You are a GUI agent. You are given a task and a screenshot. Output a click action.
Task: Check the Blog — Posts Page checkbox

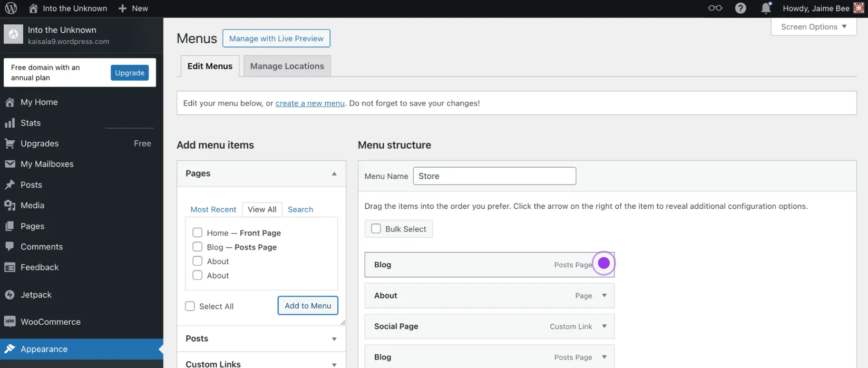[x=198, y=247]
